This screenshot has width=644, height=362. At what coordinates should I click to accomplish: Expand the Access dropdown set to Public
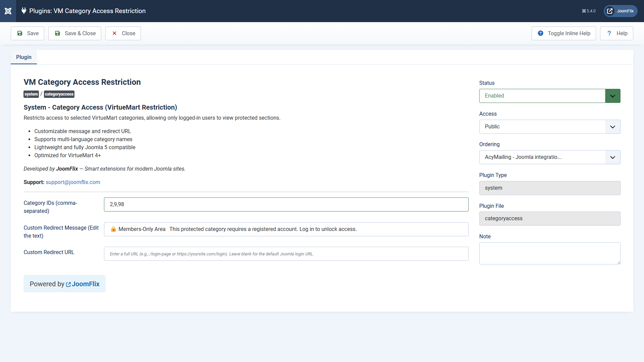(549, 127)
